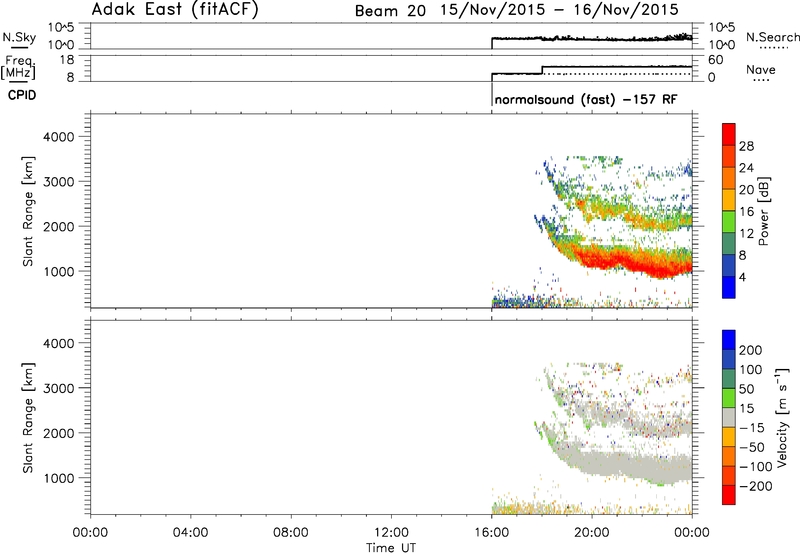Click the 'Adak East (fitACF)' plot title
The width and height of the screenshot is (800, 554).
click(x=175, y=10)
